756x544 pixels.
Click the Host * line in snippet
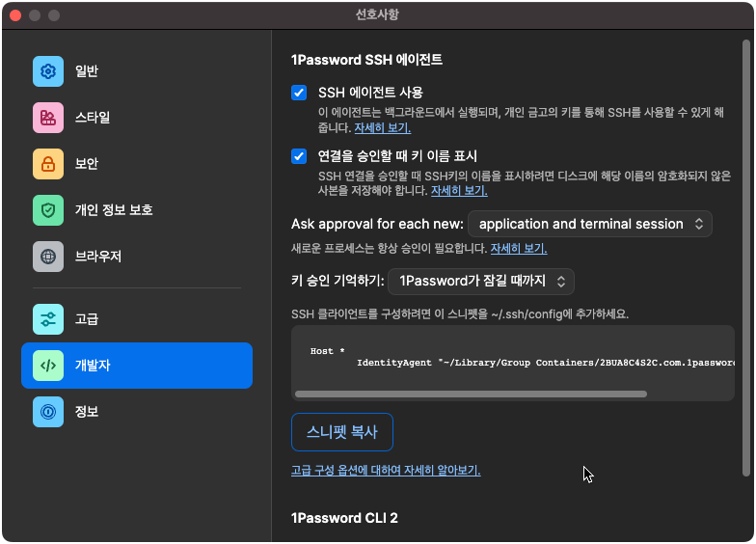click(x=328, y=351)
